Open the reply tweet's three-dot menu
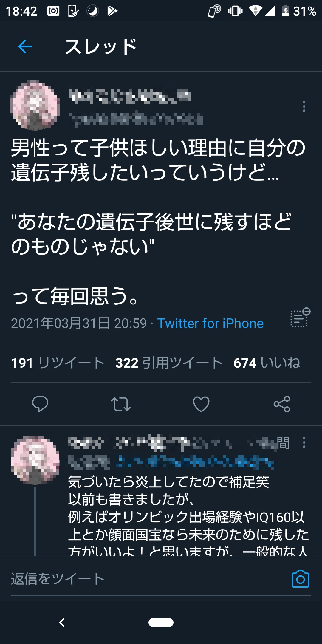Screen dimensions: 322x644 click(x=304, y=442)
